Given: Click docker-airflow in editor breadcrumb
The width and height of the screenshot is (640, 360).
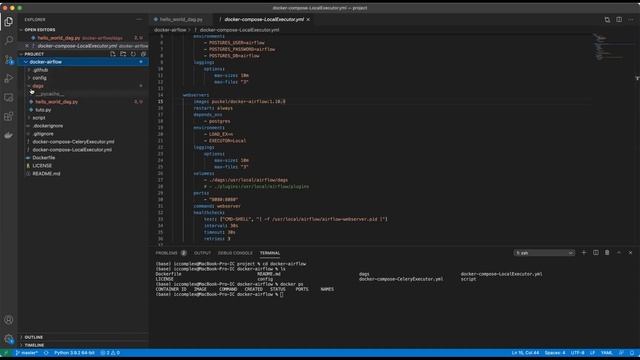Looking at the screenshot, I should click(x=170, y=30).
